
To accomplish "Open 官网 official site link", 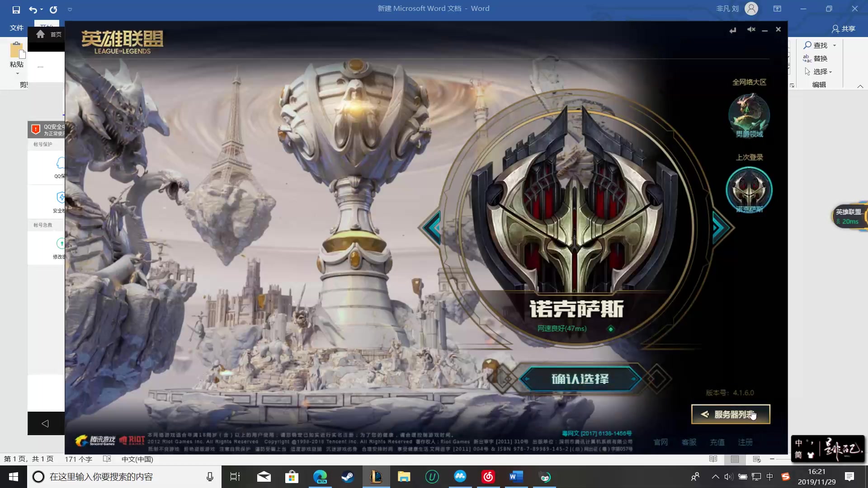I will pos(660,442).
